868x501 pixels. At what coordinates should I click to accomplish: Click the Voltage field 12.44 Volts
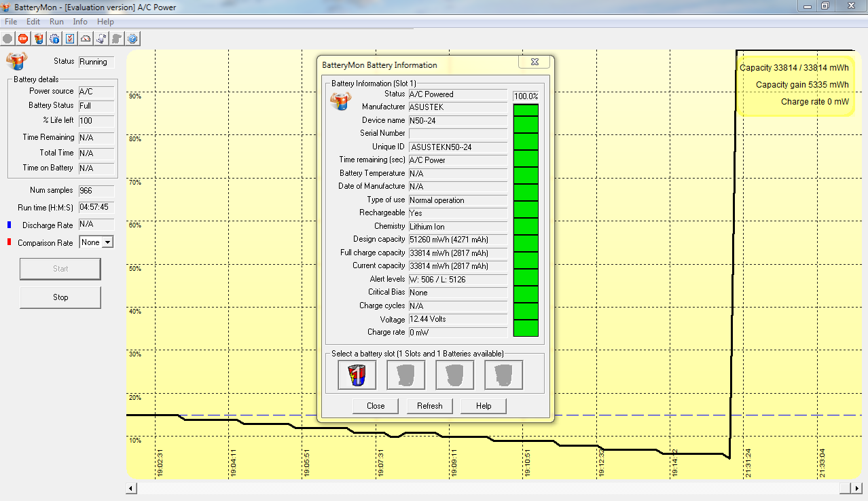pos(458,319)
